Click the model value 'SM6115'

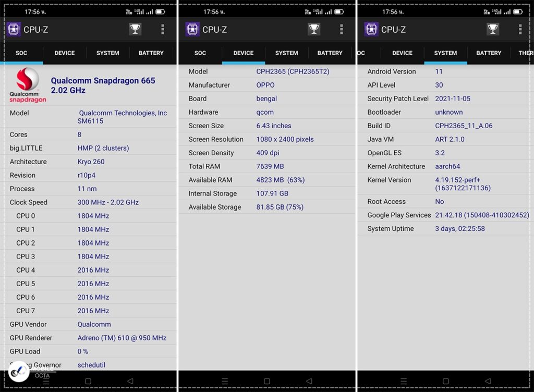[90, 121]
